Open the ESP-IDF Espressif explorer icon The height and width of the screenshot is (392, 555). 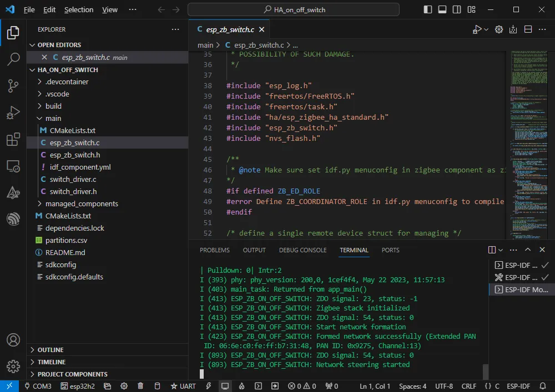pyautogui.click(x=13, y=219)
